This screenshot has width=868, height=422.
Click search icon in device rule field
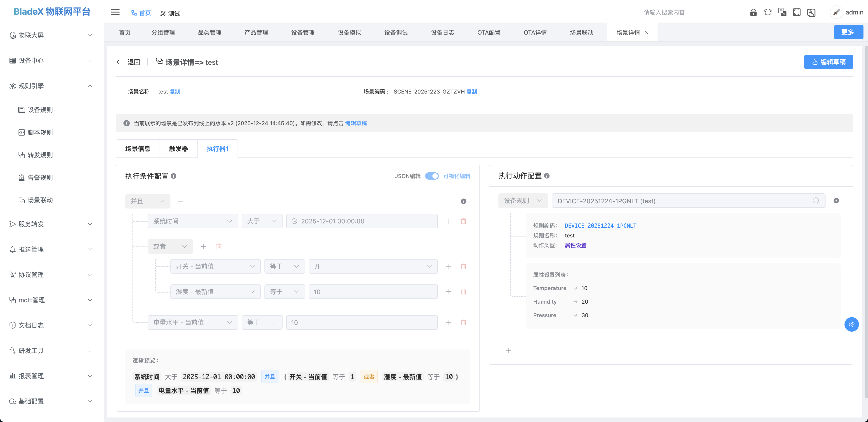pos(815,201)
